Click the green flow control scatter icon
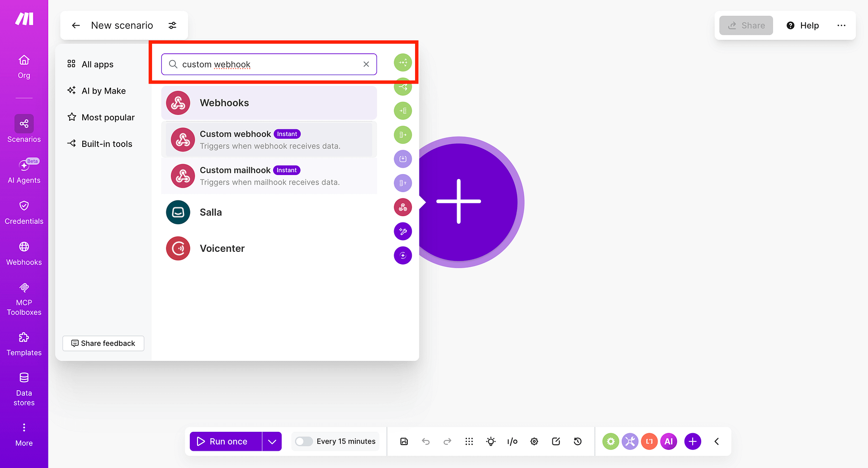This screenshot has height=468, width=868. (x=403, y=62)
